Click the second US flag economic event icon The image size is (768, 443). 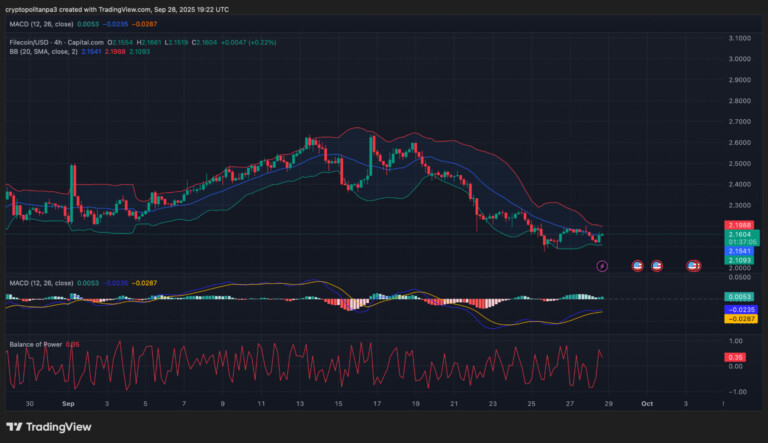(x=657, y=265)
